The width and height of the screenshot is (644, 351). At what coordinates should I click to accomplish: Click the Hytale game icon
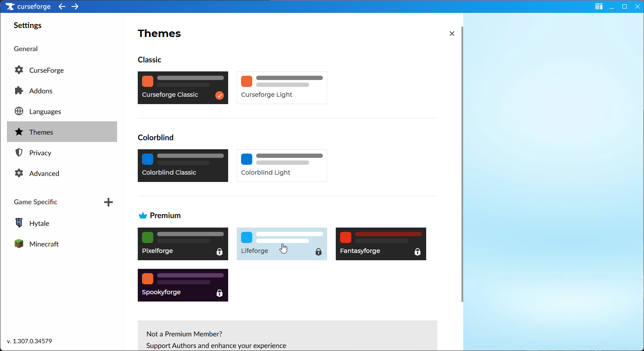[x=19, y=223]
